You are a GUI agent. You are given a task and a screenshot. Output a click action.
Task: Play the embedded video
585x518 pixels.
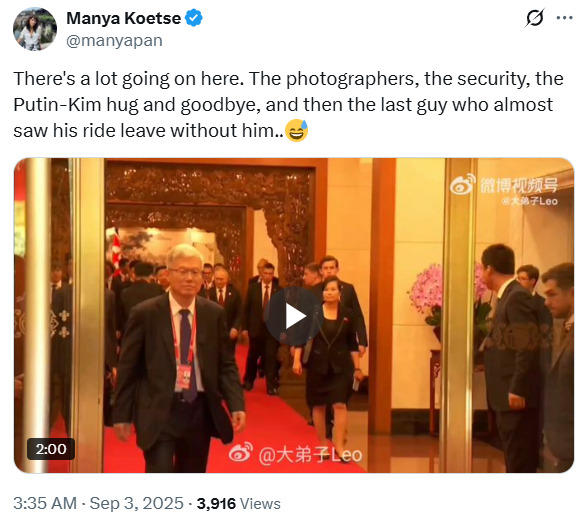(x=294, y=316)
